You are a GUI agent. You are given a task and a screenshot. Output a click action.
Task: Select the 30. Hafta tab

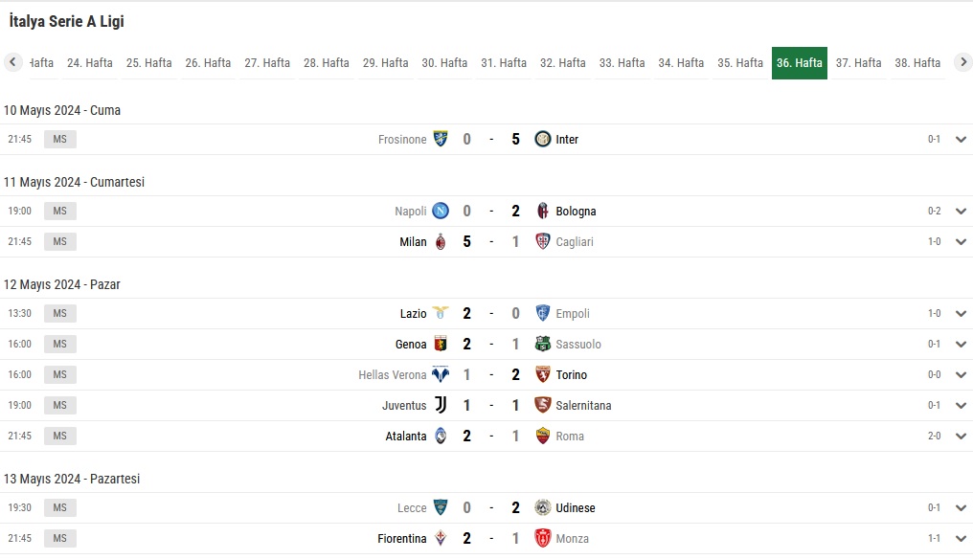444,62
